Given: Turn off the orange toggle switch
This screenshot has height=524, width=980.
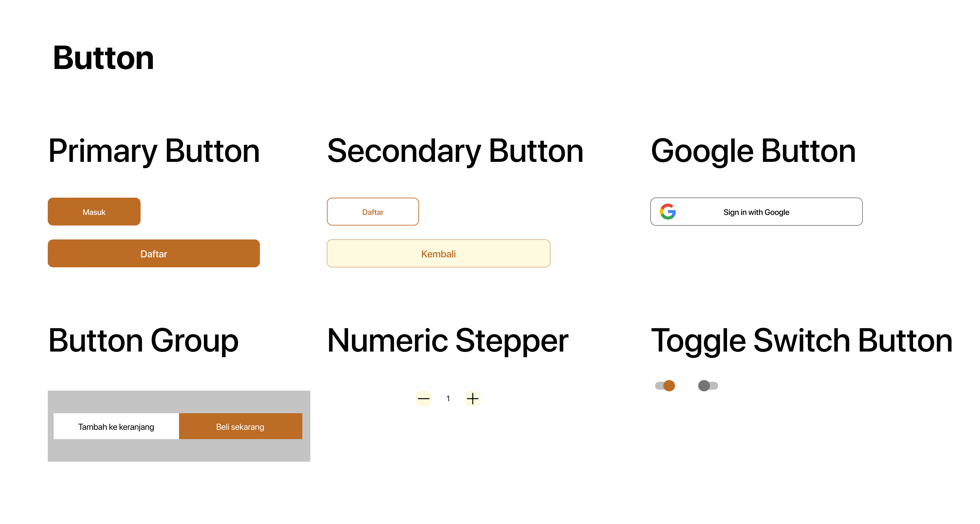Looking at the screenshot, I should tap(665, 385).
